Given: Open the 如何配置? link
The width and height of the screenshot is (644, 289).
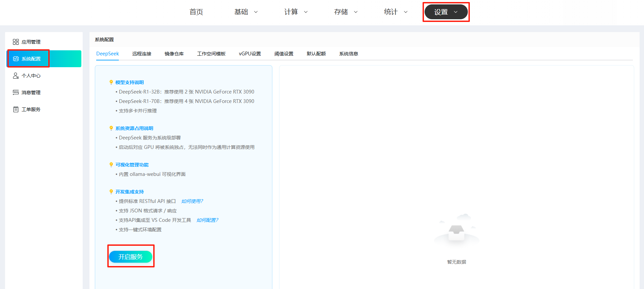Looking at the screenshot, I should coord(207,220).
